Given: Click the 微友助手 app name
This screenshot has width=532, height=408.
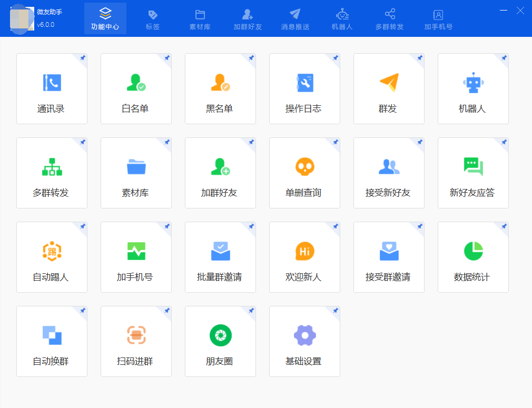Looking at the screenshot, I should click(50, 12).
